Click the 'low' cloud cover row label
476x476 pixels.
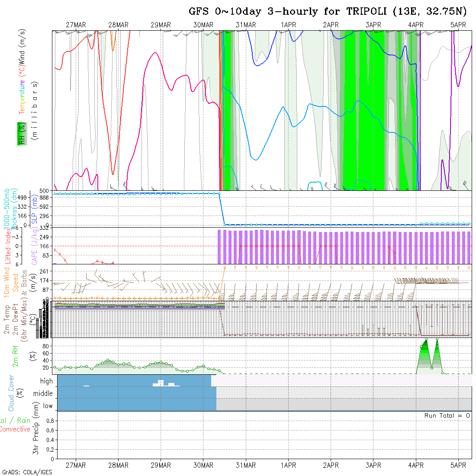point(48,406)
